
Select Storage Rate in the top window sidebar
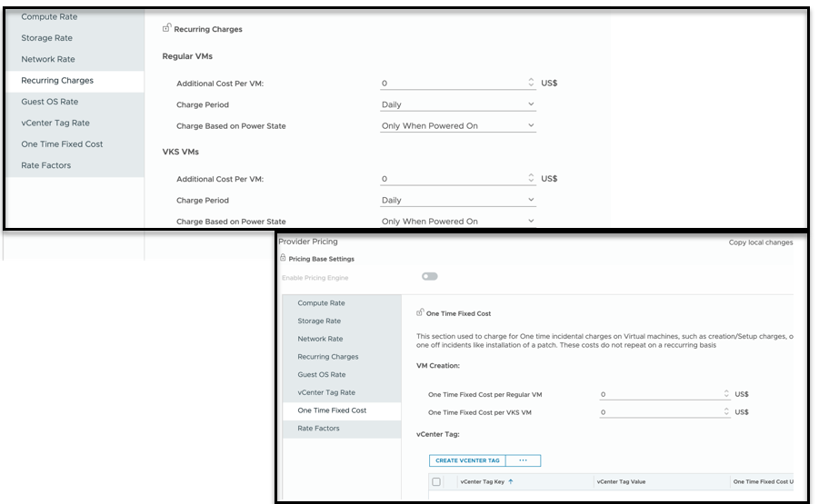pos(46,37)
